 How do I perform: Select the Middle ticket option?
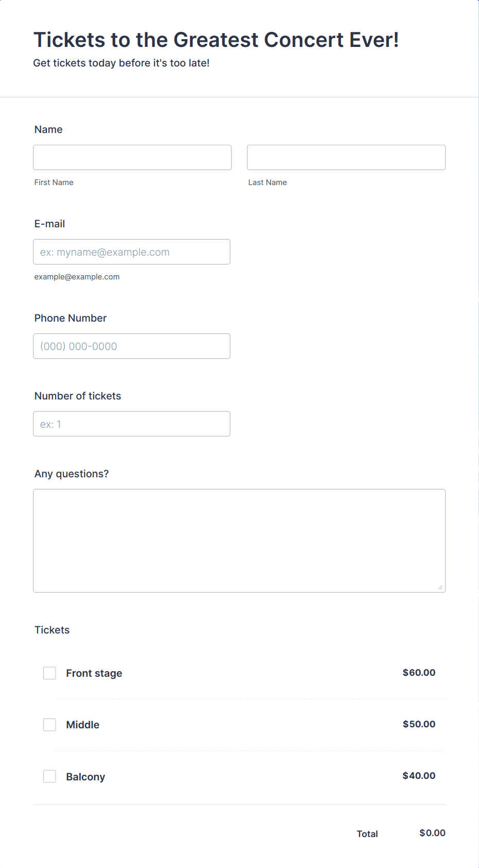click(x=49, y=724)
